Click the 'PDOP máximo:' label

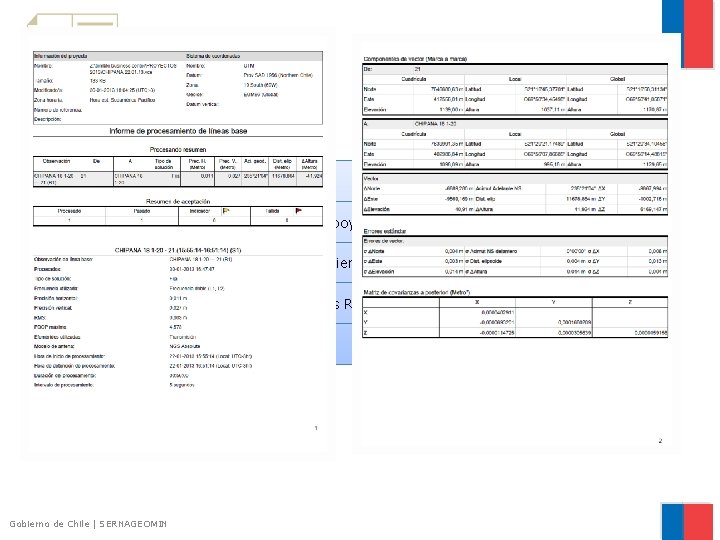coord(50,327)
